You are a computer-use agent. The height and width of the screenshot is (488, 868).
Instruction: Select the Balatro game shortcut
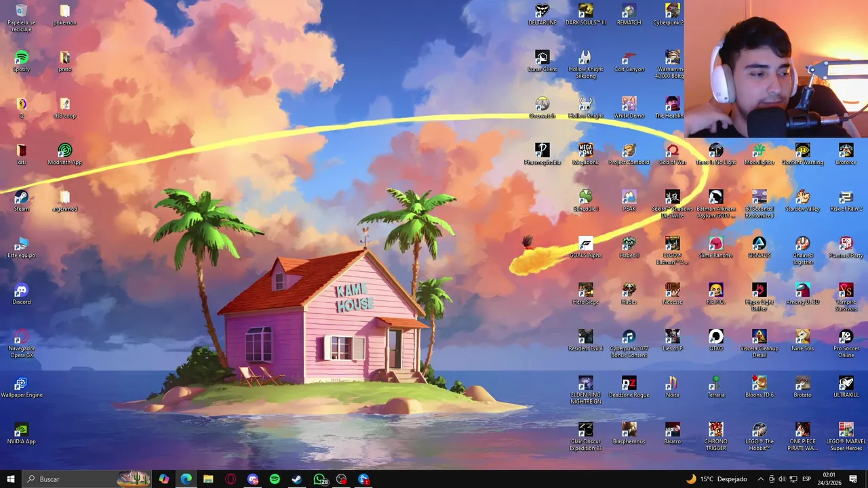point(672,434)
